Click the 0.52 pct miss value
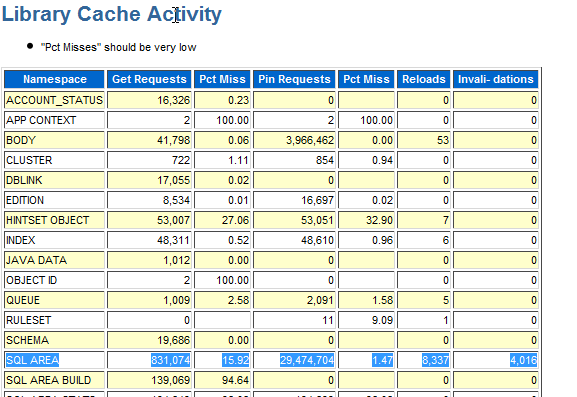The width and height of the screenshot is (577, 397). coord(238,240)
